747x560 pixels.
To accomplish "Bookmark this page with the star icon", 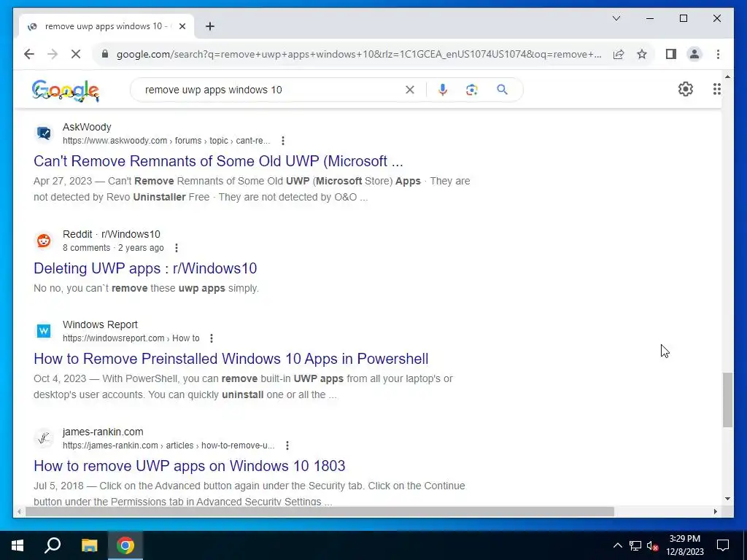I will pos(642,54).
